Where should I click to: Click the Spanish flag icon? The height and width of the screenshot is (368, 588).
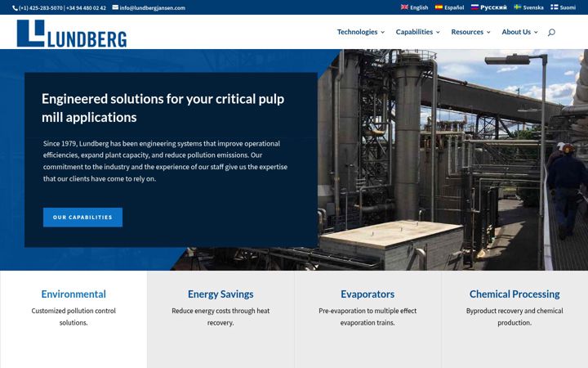(439, 7)
